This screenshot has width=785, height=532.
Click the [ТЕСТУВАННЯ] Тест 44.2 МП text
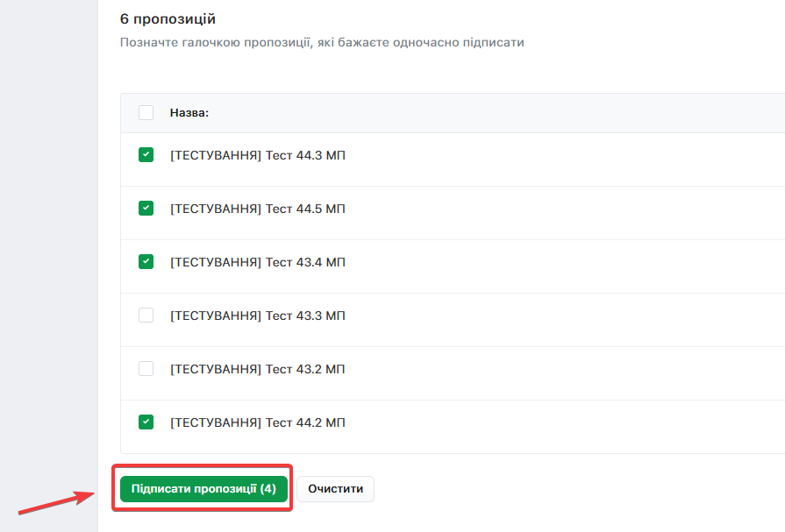(x=257, y=423)
